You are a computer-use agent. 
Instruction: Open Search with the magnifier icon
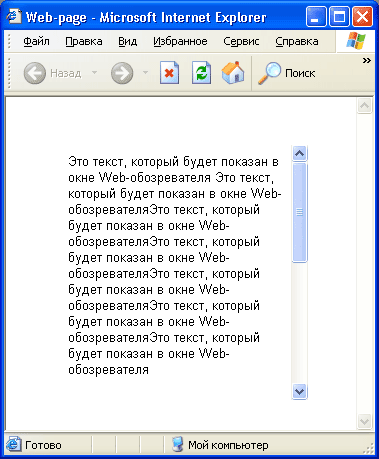click(x=269, y=73)
